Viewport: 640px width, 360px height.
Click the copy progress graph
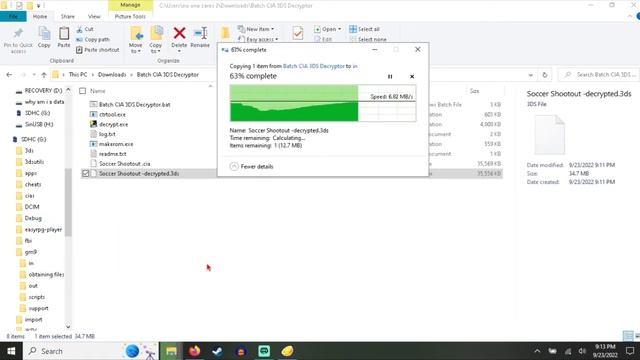[x=323, y=103]
